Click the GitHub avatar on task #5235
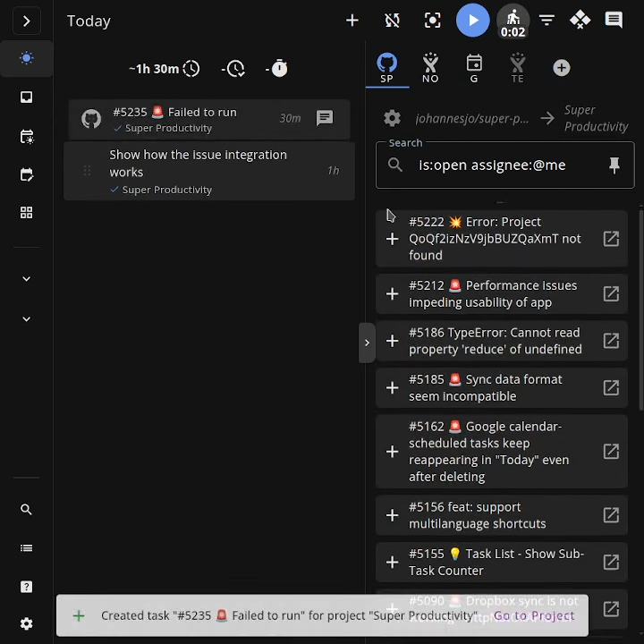644x644 pixels. pyautogui.click(x=91, y=119)
